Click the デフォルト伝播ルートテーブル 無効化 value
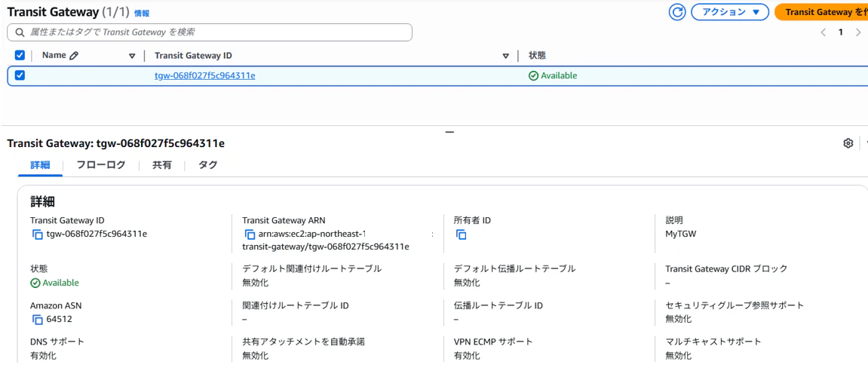The height and width of the screenshot is (380, 868). click(467, 283)
